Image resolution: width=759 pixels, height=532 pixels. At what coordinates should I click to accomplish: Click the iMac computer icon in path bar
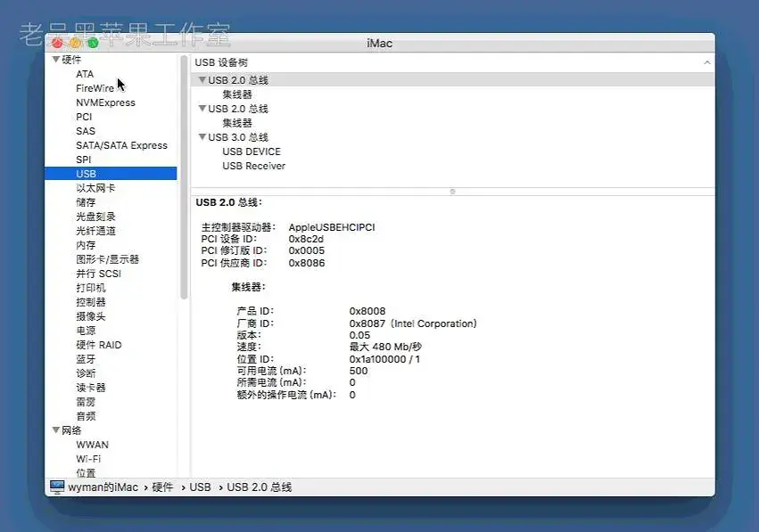point(57,487)
